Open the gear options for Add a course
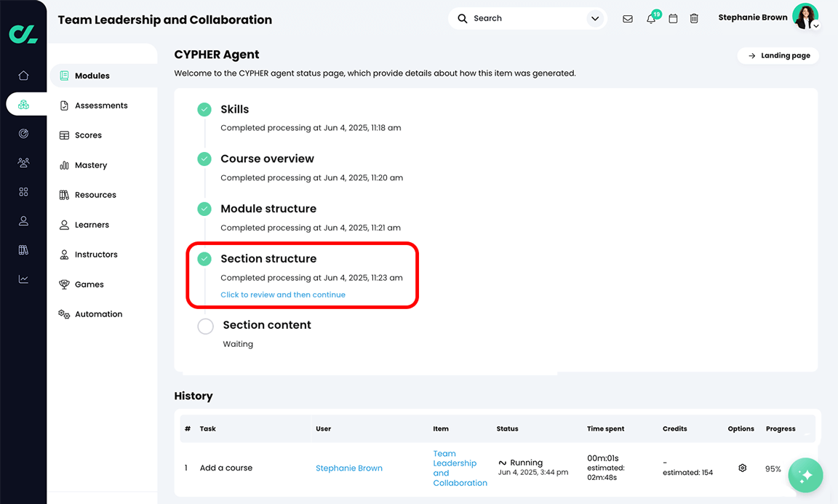The image size is (838, 504). click(742, 468)
